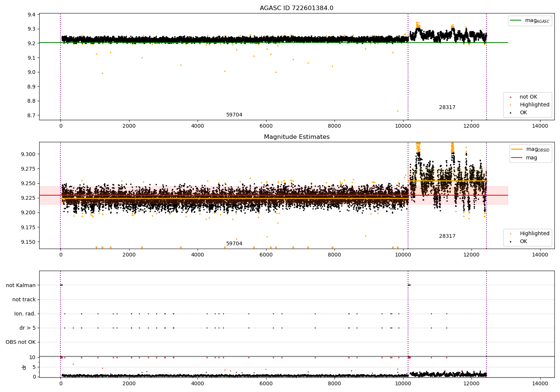Click the 'OBS not OK' row label
The image size is (560, 392).
[x=21, y=342]
